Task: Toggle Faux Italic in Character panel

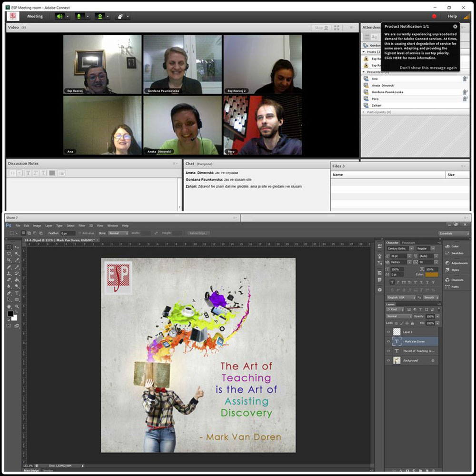Action: tap(398, 282)
